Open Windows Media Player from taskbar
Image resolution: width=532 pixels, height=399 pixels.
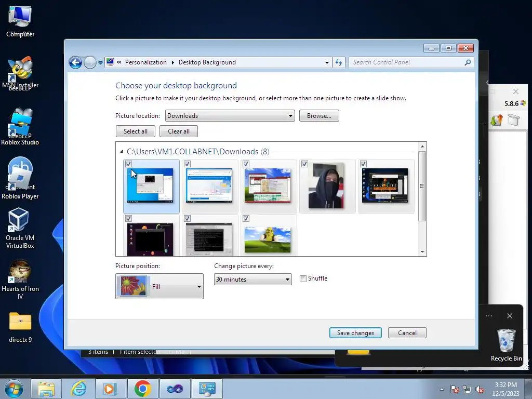pos(111,389)
